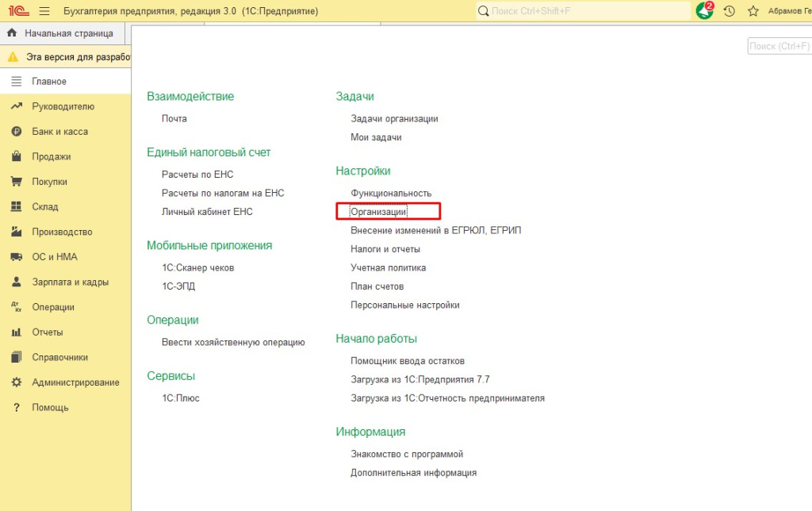
Task: Click the home icon on Начальная страница
Action: click(x=12, y=33)
